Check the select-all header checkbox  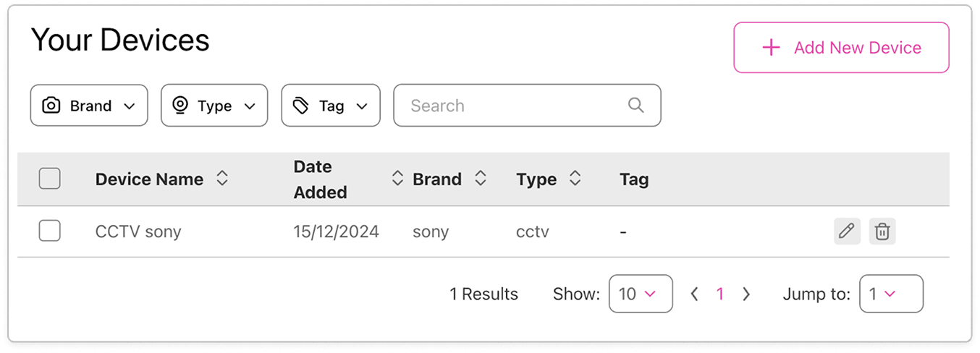click(49, 179)
